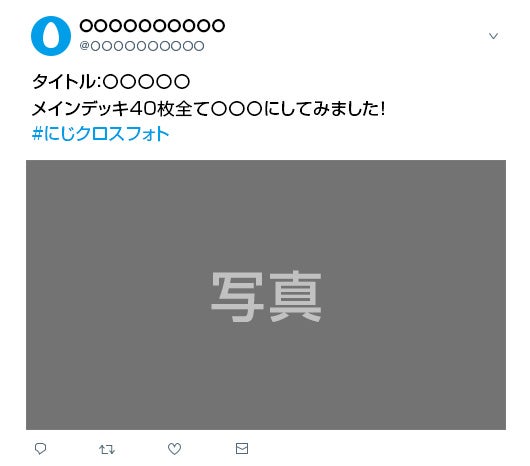
Task: Click the @ sign in the handle
Action: (84, 46)
